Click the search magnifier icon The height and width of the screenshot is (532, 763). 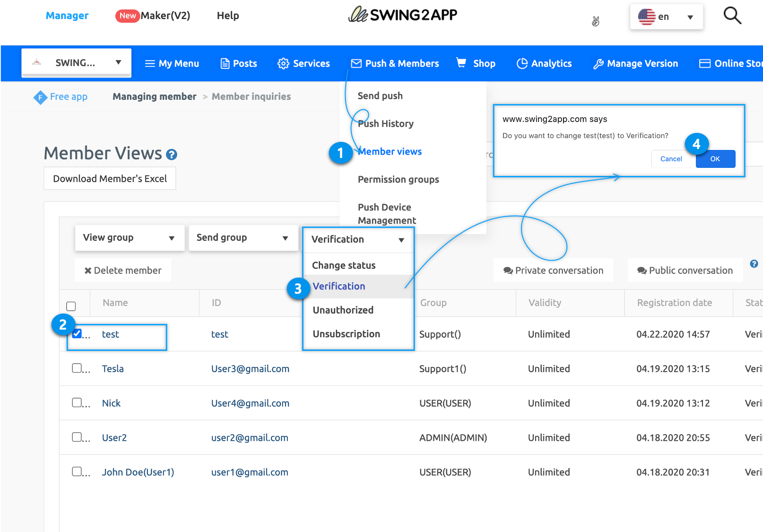pyautogui.click(x=732, y=16)
